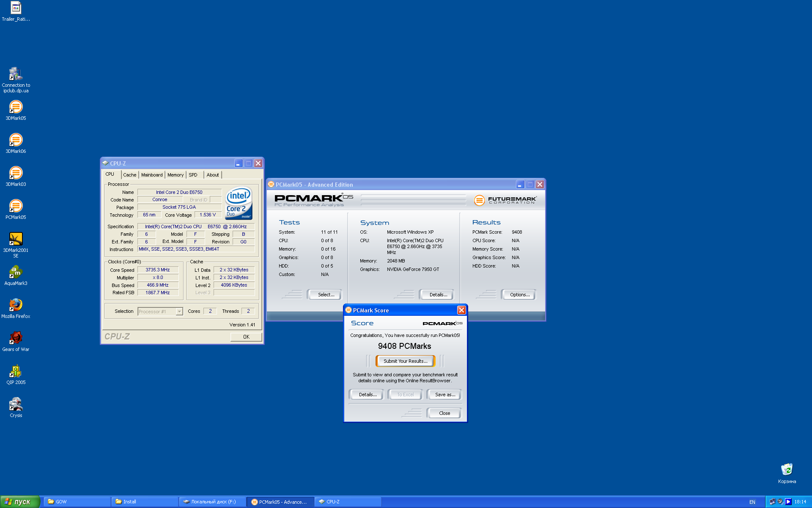Launch 3DMark06 desktop shortcut
Viewport: 812px width, 508px height.
coord(16,143)
